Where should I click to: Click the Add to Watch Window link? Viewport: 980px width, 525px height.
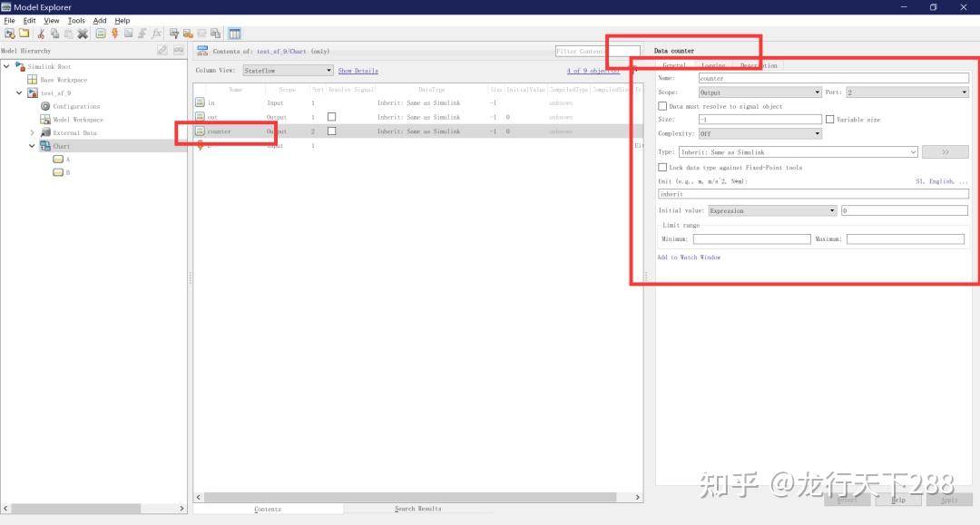pos(691,257)
